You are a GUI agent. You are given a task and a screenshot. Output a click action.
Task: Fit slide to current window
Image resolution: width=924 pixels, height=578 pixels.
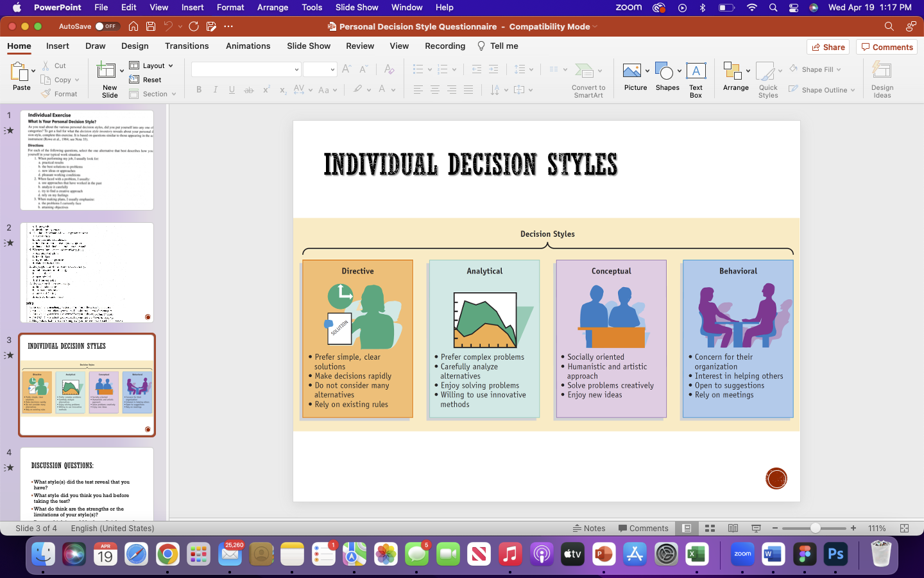[904, 528]
